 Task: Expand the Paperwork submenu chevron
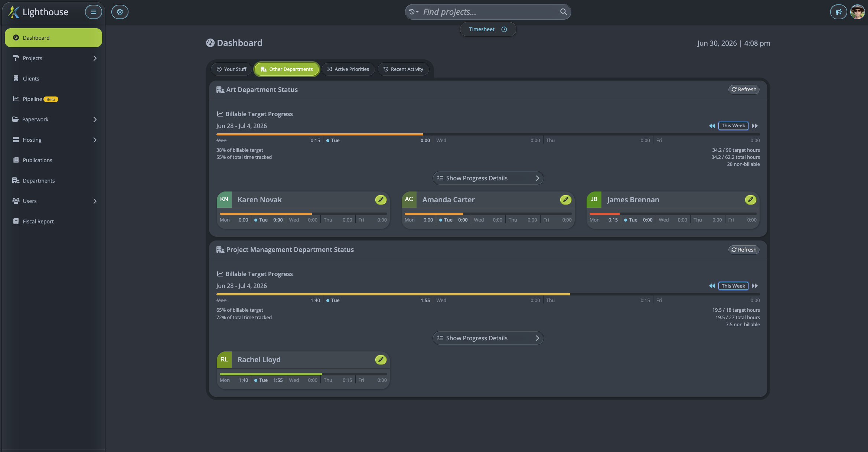[x=95, y=119]
